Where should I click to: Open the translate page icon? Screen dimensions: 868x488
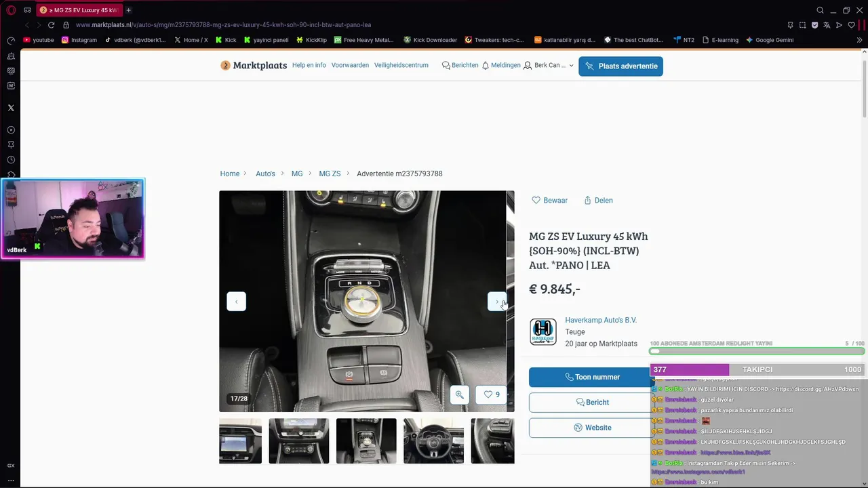[827, 25]
